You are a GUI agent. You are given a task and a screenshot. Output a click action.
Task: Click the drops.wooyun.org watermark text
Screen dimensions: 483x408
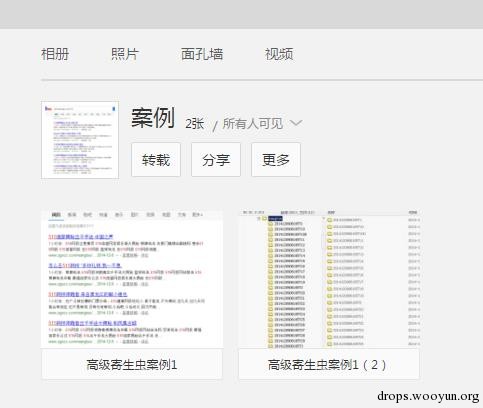(x=428, y=396)
